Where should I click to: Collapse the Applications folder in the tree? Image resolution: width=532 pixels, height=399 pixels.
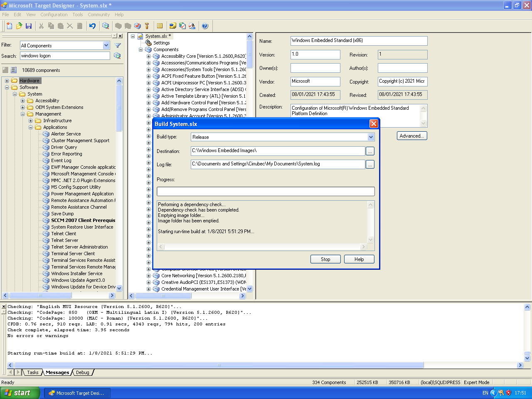click(31, 127)
